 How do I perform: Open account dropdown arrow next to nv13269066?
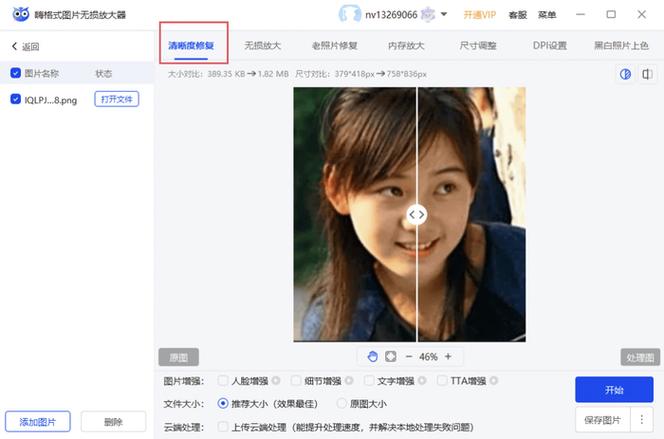[444, 14]
